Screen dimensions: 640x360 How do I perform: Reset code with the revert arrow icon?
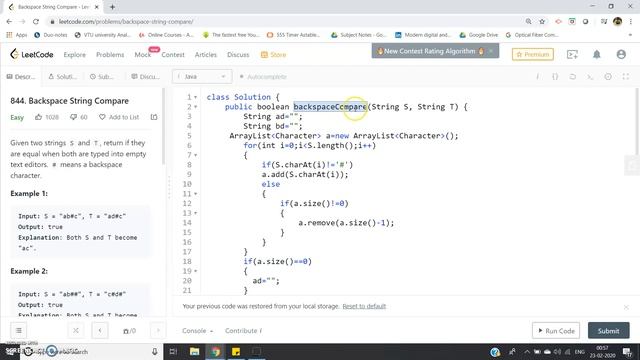(x=573, y=77)
